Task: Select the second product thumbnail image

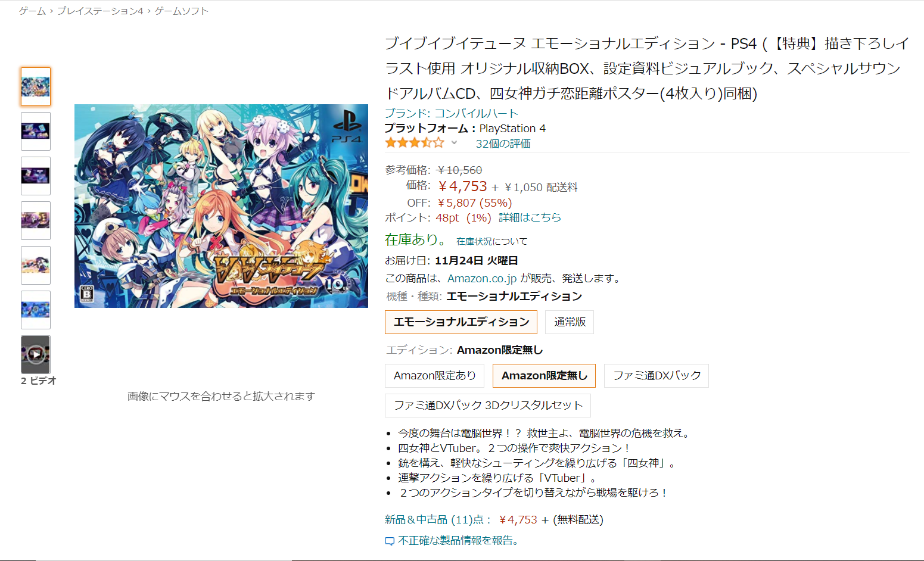Action: pos(36,131)
